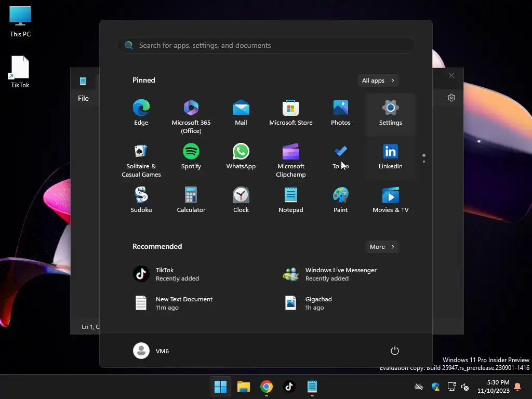Click the Windows Start button in taskbar
Image resolution: width=532 pixels, height=399 pixels.
click(x=220, y=387)
